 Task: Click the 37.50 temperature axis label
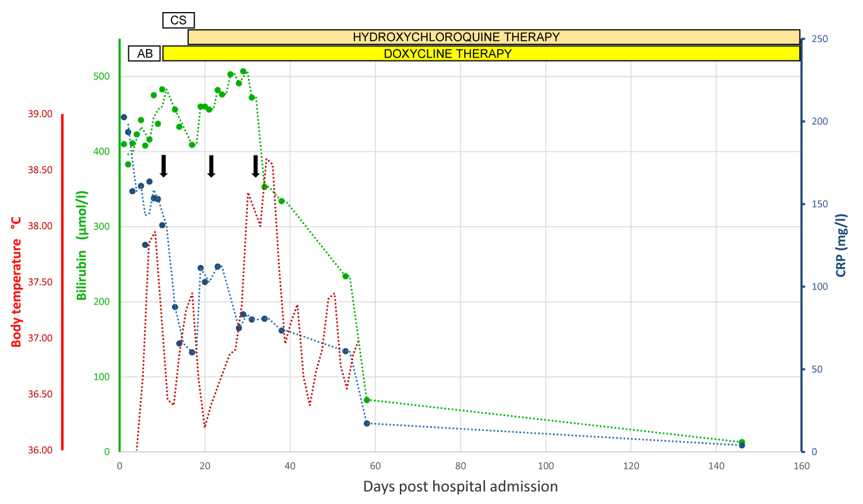coord(40,282)
